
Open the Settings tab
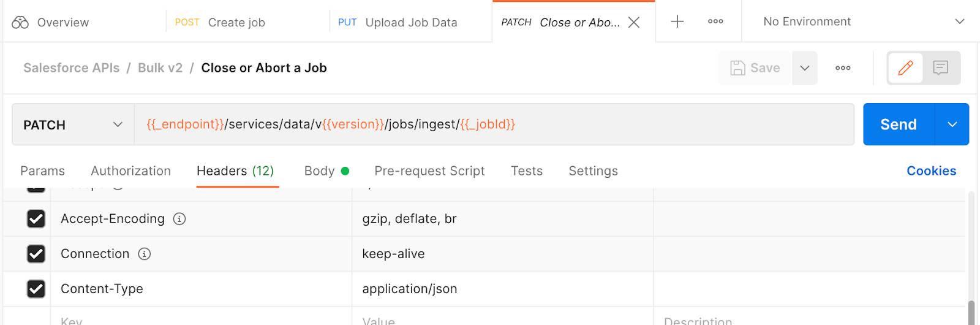(x=593, y=171)
